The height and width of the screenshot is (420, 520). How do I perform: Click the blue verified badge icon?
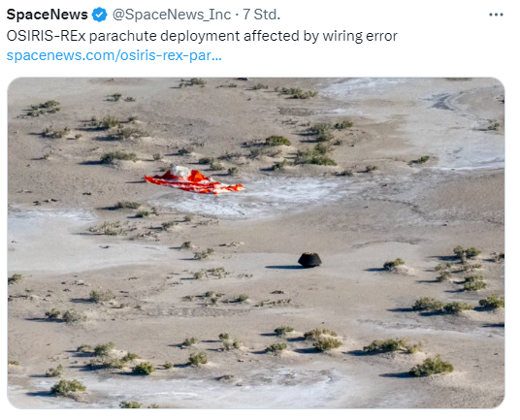pyautogui.click(x=100, y=15)
